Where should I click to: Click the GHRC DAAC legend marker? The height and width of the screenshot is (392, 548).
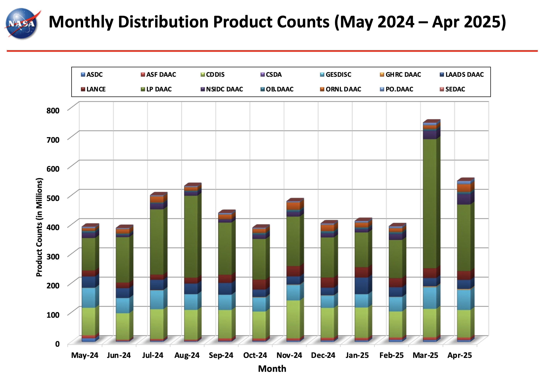pyautogui.click(x=382, y=75)
